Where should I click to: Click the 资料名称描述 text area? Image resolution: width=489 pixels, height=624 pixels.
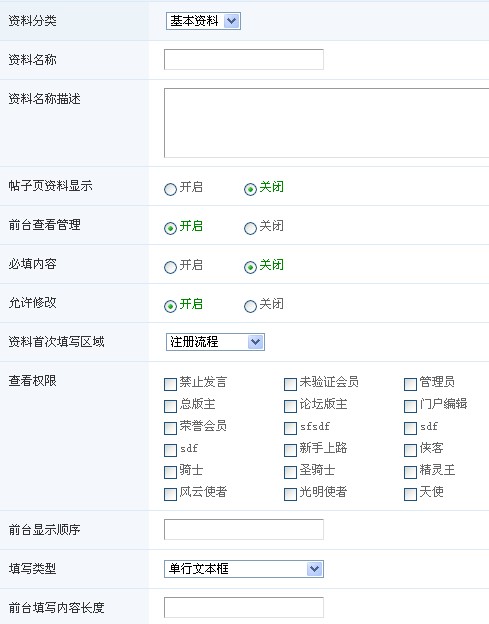[326, 123]
